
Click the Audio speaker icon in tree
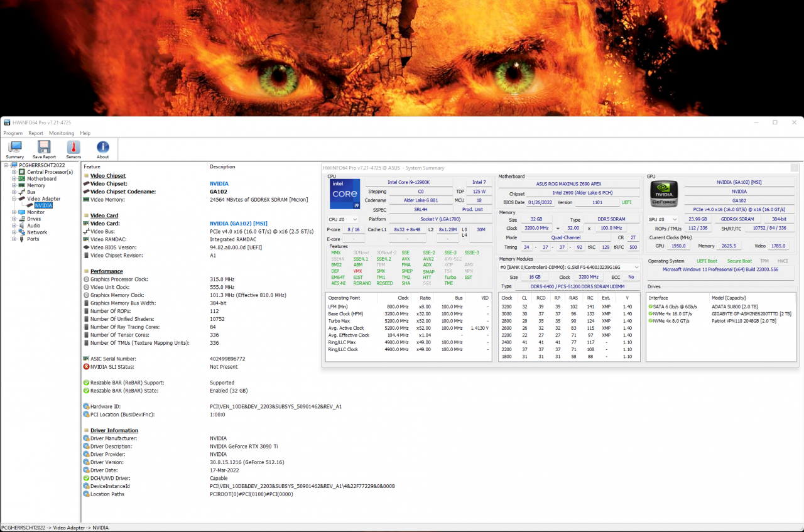click(22, 225)
